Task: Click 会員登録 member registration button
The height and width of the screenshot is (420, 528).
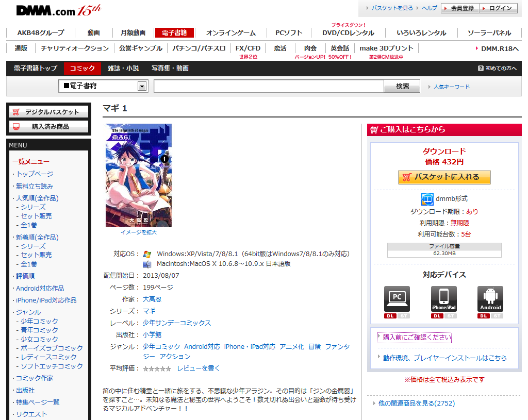Action: [459, 8]
